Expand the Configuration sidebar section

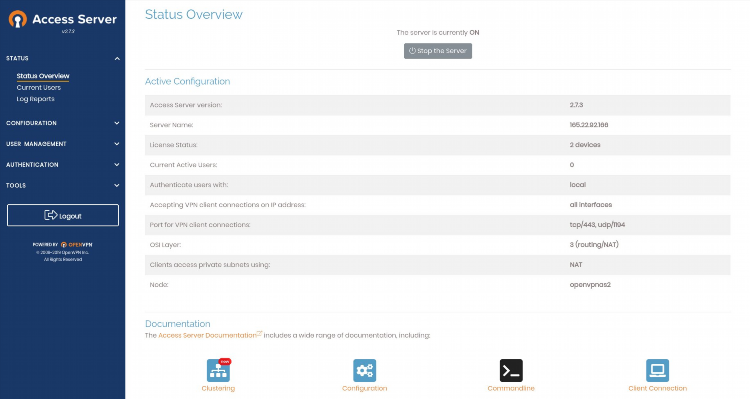tap(63, 123)
